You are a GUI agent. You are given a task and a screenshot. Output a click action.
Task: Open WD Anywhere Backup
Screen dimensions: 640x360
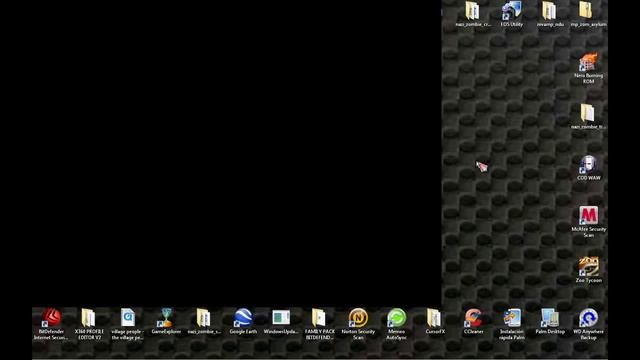coord(588,324)
